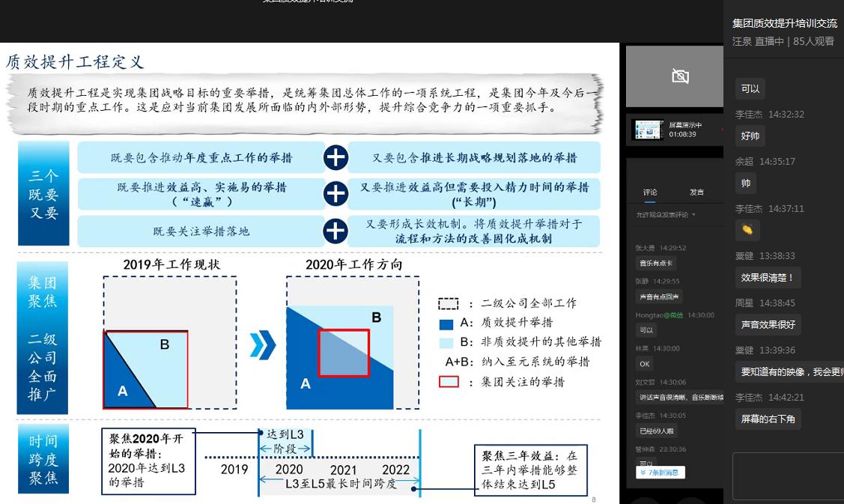Viewport: 844px width, 504px height.
Task: Jump to the 7条新消息 new messages
Action: point(661,473)
